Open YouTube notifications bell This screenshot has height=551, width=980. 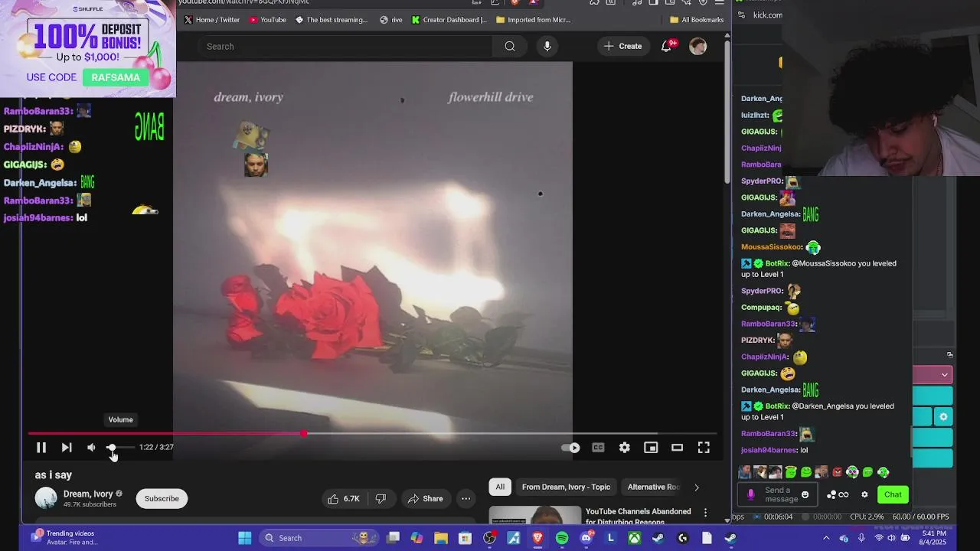pos(667,47)
